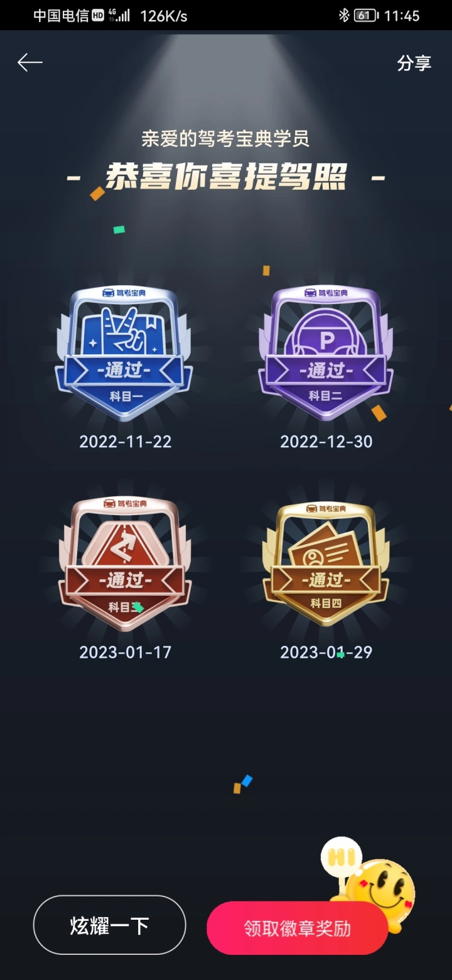Tap the 亲爱的驾考宝典学员 greeting text
The width and height of the screenshot is (452, 980).
[x=226, y=139]
